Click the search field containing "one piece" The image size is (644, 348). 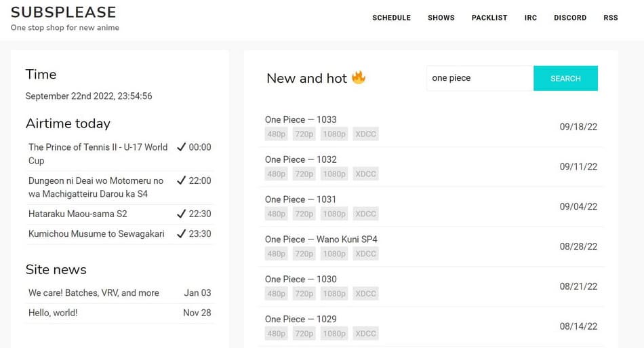(480, 78)
